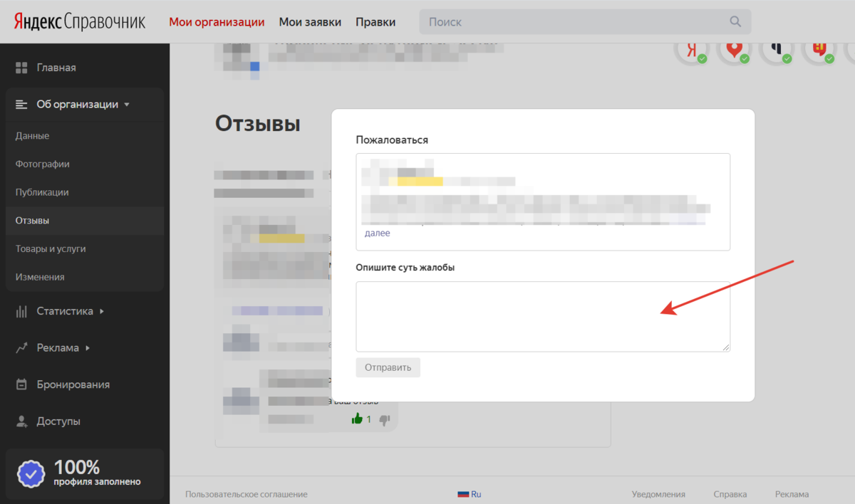Expand the Статистика submenu arrow
The image size is (855, 504).
tap(102, 311)
